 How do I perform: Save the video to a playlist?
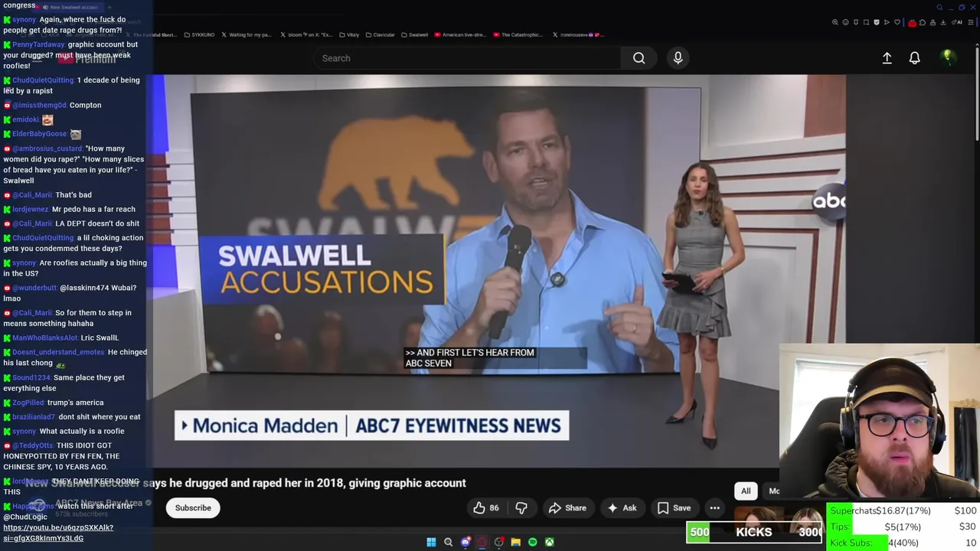pyautogui.click(x=674, y=508)
